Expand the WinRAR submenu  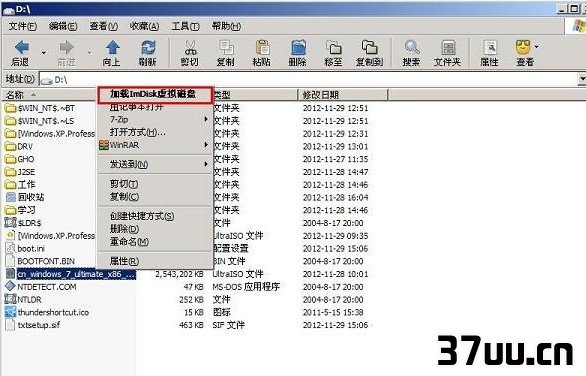206,145
